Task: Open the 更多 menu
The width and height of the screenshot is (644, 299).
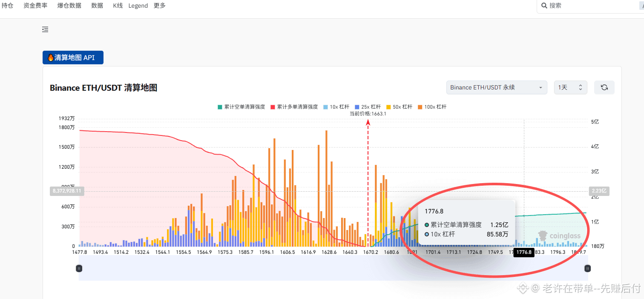Action: coord(160,6)
